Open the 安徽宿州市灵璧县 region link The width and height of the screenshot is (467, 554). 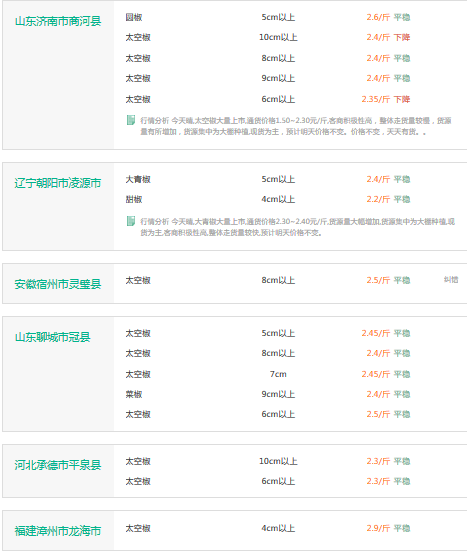[58, 284]
